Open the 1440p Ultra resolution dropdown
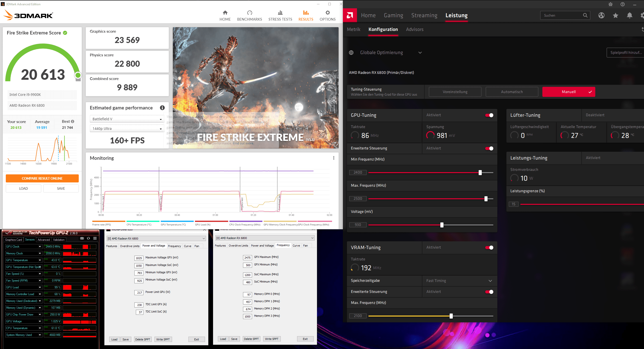This screenshot has height=349, width=644. click(x=127, y=129)
